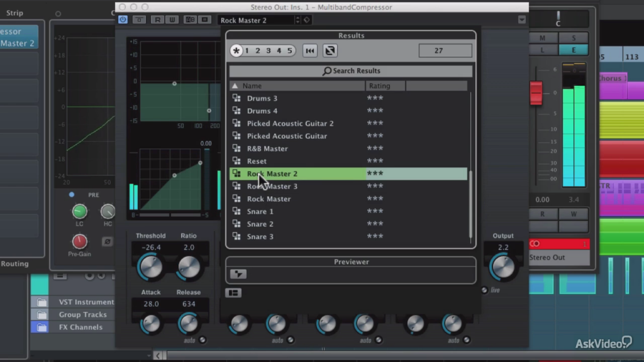Click the preset management diamond icon
Image resolution: width=644 pixels, height=362 pixels.
(307, 20)
